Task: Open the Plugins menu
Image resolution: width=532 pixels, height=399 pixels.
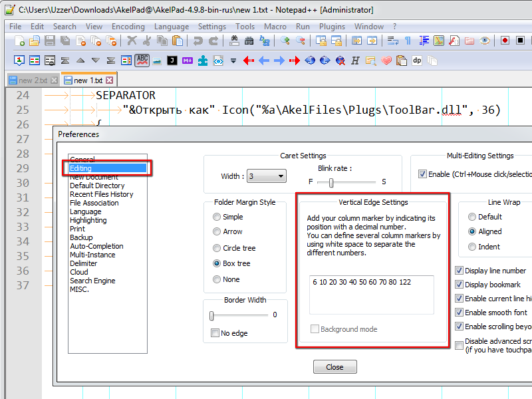Action: 332,27
